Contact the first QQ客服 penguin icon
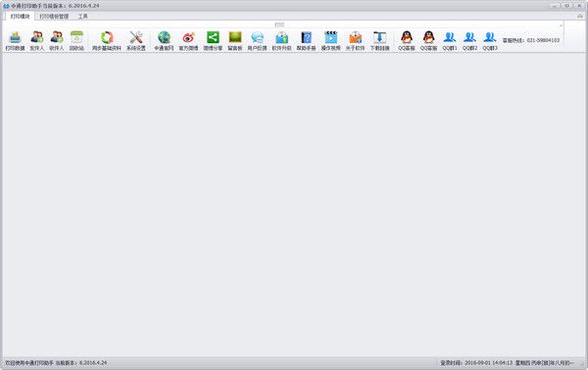This screenshot has width=588, height=370. 407,41
